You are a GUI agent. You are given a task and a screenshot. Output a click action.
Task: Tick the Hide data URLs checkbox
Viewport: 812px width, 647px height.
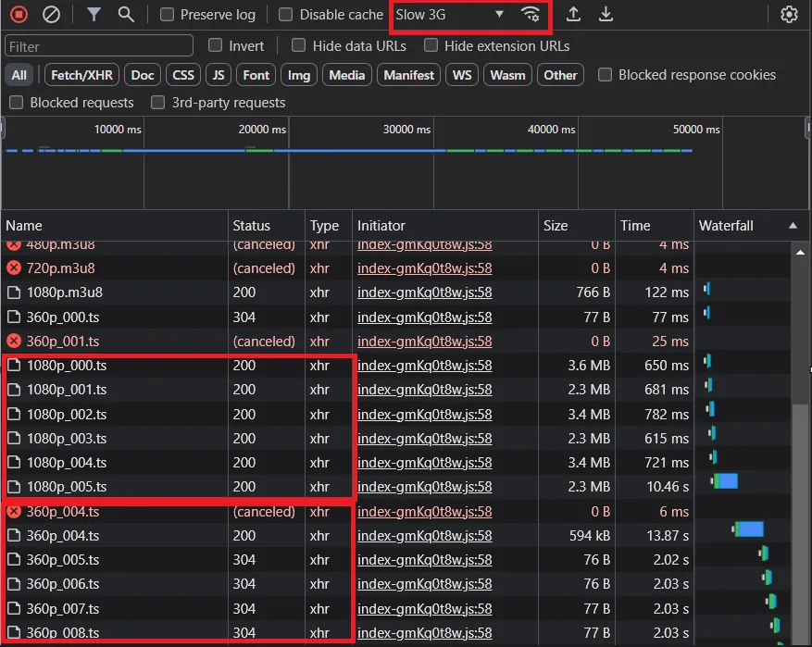tap(298, 45)
